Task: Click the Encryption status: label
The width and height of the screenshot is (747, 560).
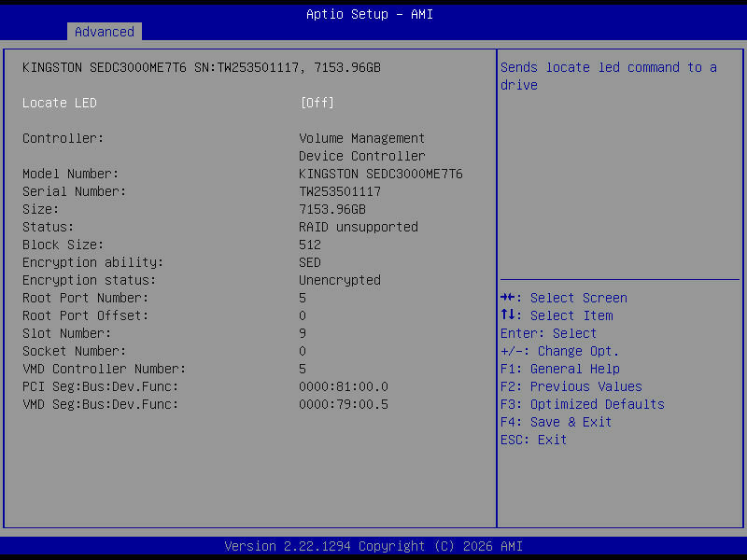Action: click(89, 280)
